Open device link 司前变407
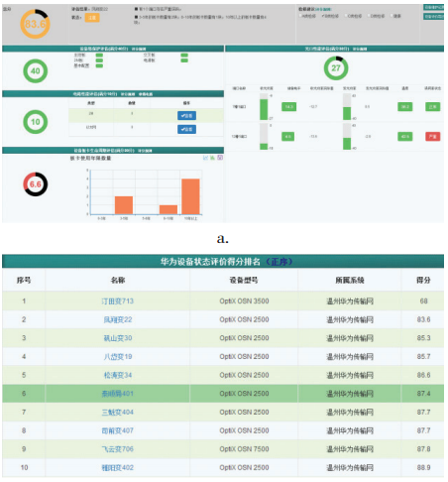448x482 pixels. click(x=118, y=430)
